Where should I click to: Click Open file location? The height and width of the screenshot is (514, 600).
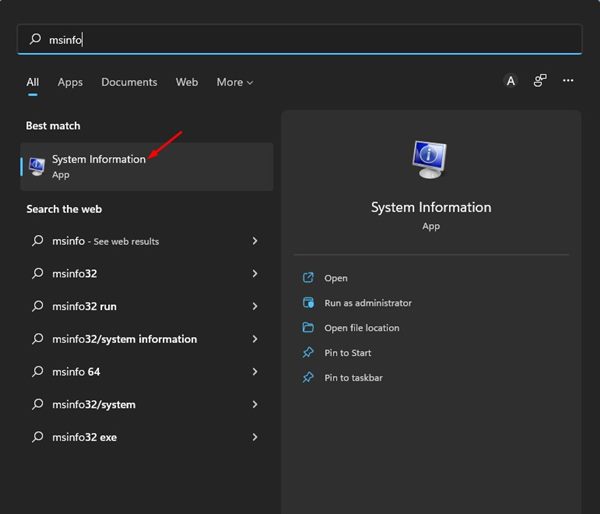[362, 328]
